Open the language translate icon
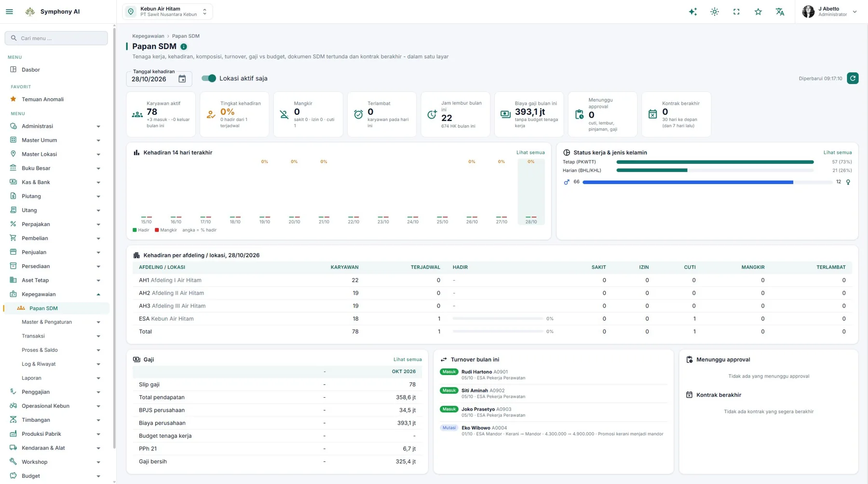 pos(780,12)
